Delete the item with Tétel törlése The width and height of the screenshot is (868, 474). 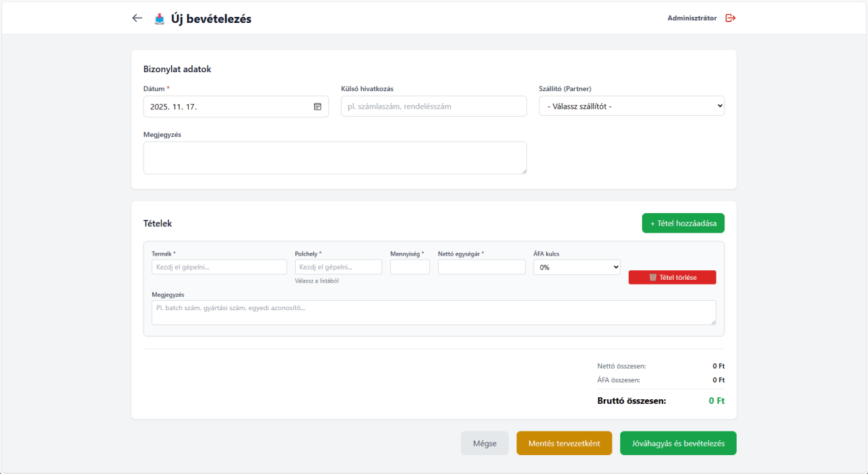click(x=672, y=277)
